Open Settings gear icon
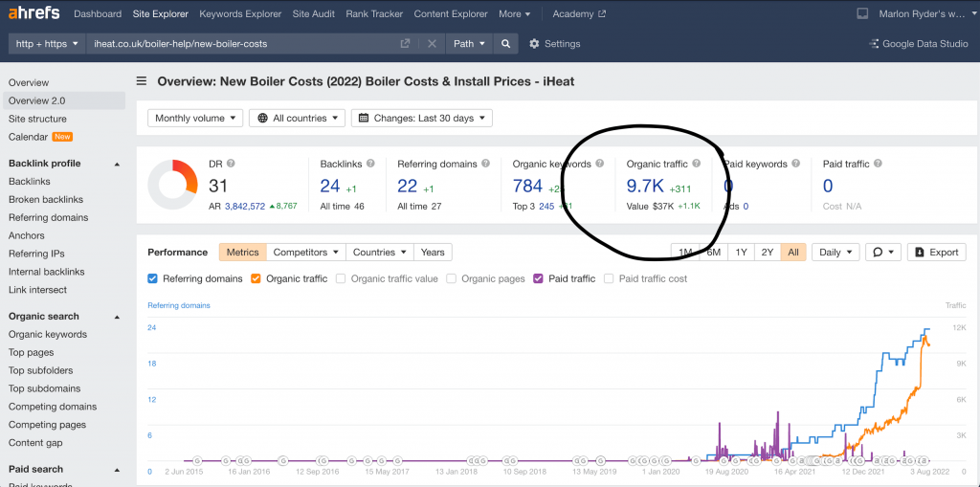Screen dimensions: 980x487 pos(534,44)
